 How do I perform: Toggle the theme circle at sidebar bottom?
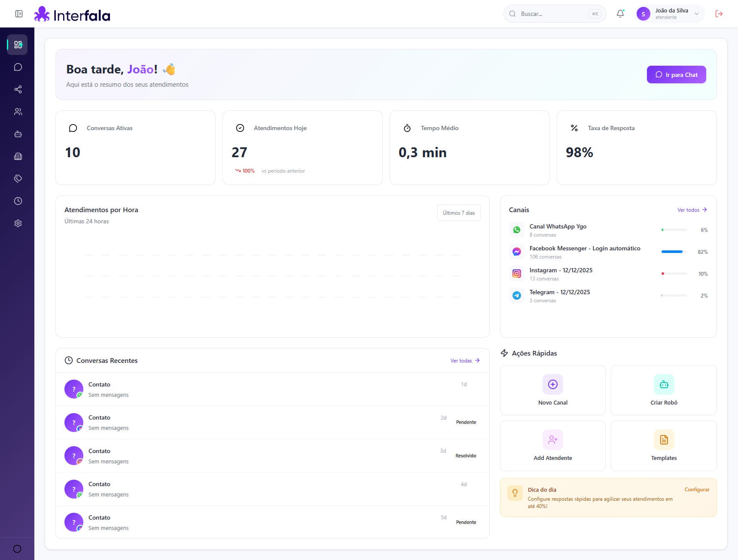tap(17, 549)
